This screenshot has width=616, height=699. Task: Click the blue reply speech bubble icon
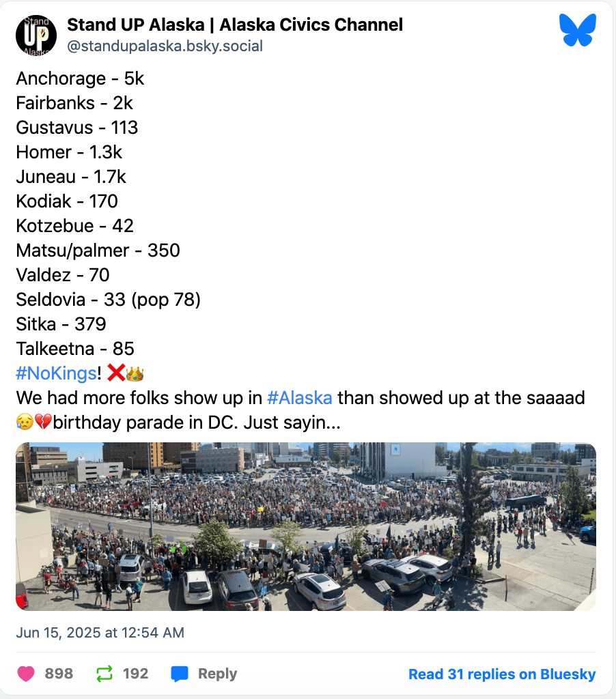[x=180, y=674]
